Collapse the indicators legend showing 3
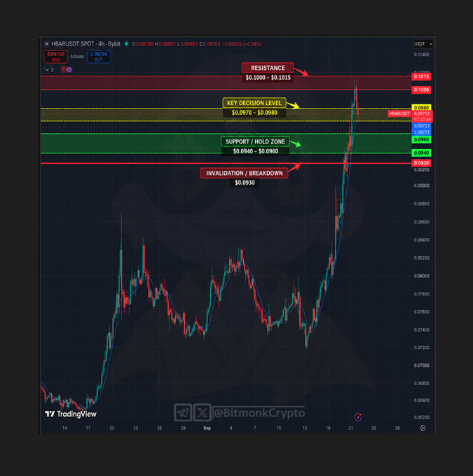The image size is (473, 476). click(x=49, y=70)
